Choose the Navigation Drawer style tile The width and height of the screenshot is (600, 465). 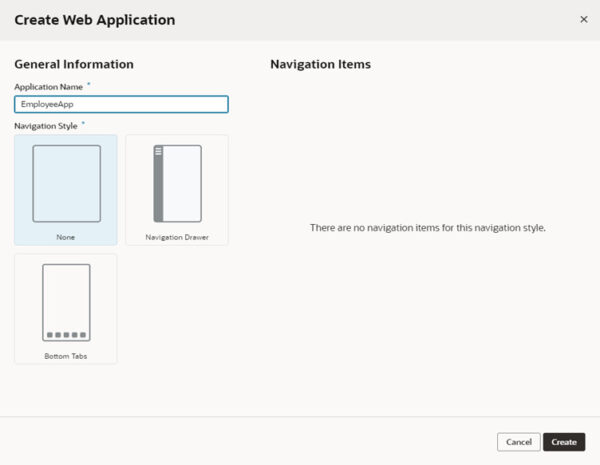[x=177, y=190]
